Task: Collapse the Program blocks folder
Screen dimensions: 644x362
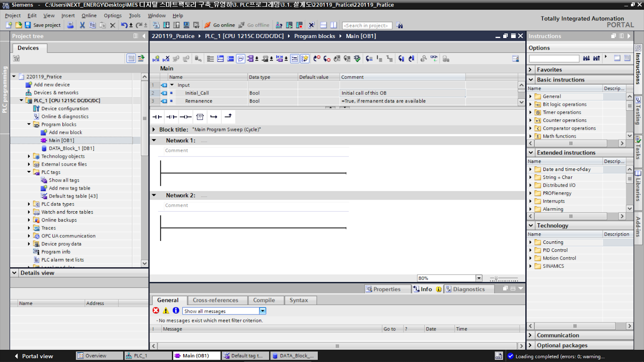Action: point(29,124)
